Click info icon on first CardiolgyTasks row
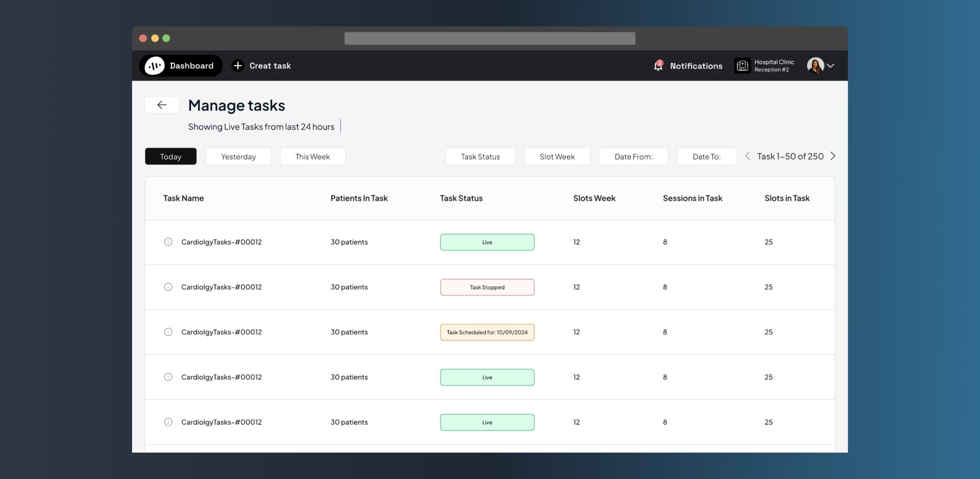Viewport: 980px width, 479px height. 168,242
